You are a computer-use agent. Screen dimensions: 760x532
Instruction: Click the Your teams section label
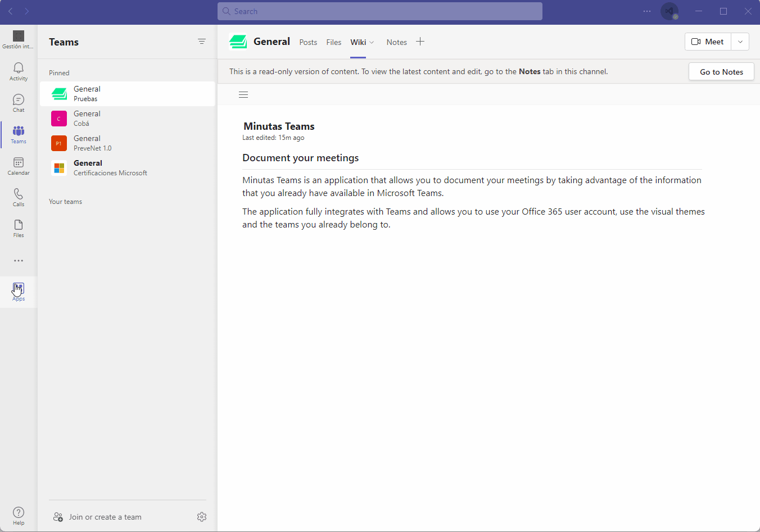[65, 202]
